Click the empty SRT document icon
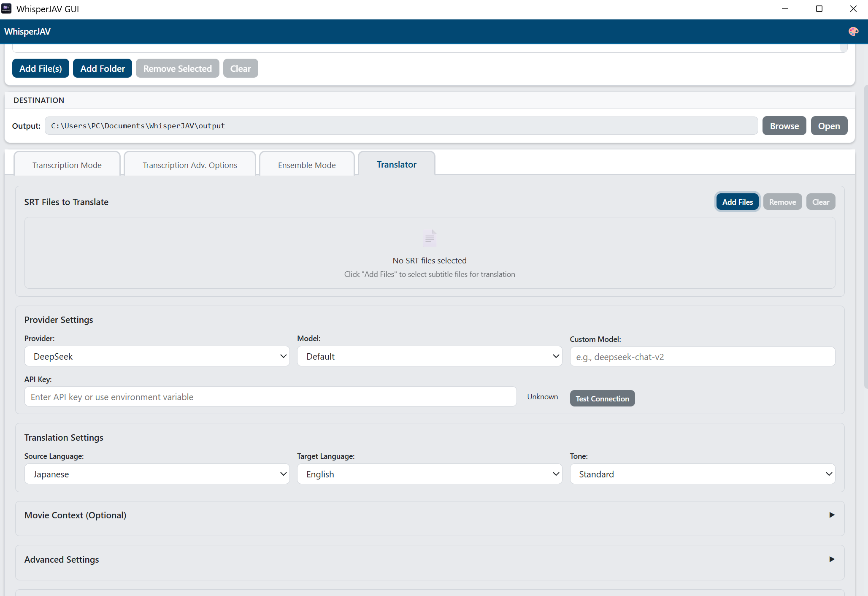 point(429,238)
